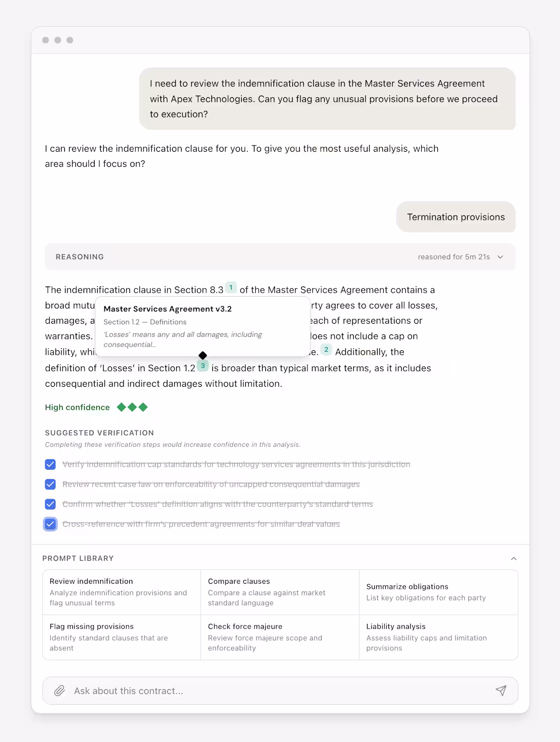This screenshot has width=560, height=742.
Task: Select 'Compare clauses' prompt card
Action: (x=280, y=592)
